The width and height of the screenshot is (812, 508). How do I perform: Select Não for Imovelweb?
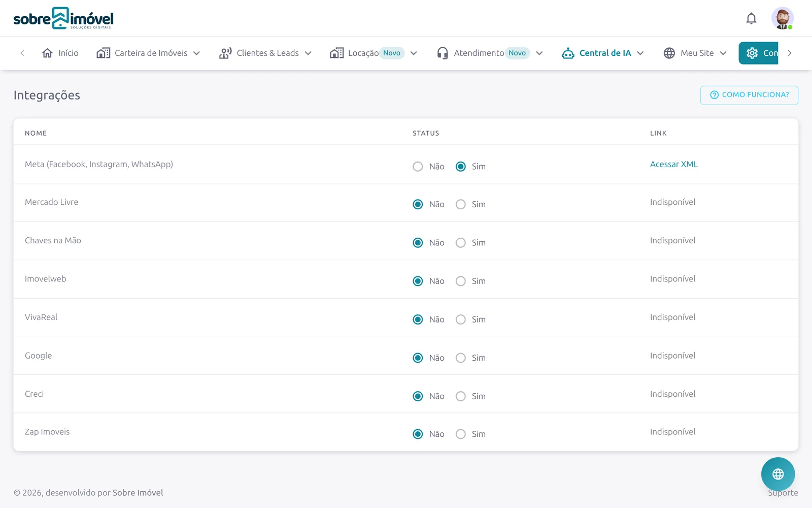click(x=418, y=281)
